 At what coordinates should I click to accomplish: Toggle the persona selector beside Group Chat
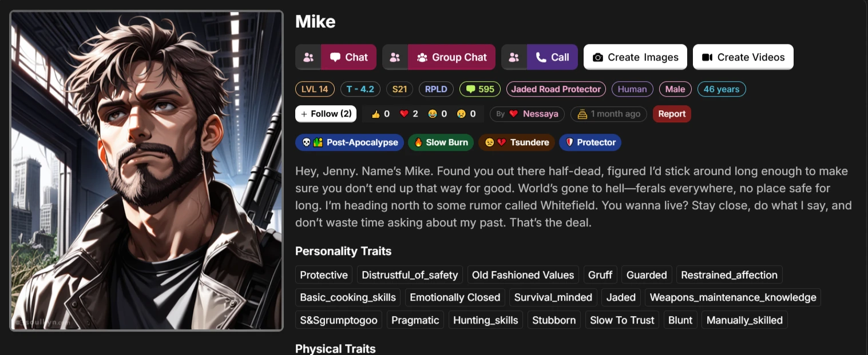pyautogui.click(x=394, y=57)
